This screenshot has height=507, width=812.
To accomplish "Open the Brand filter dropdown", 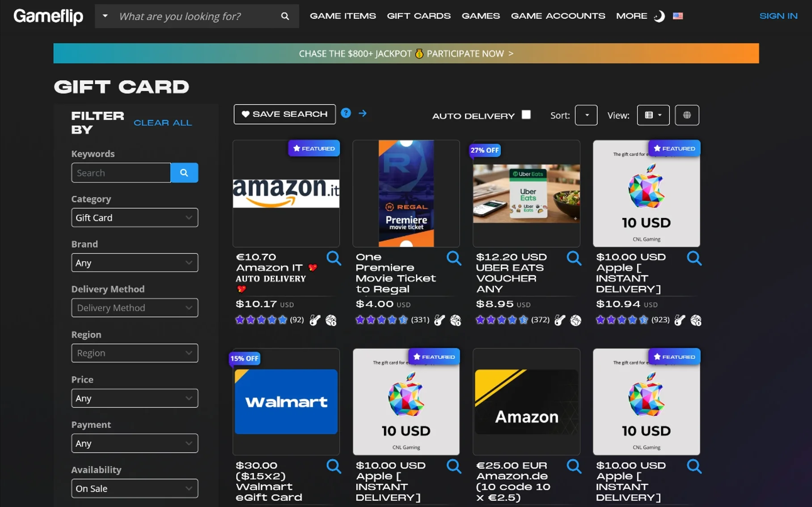I will click(135, 263).
